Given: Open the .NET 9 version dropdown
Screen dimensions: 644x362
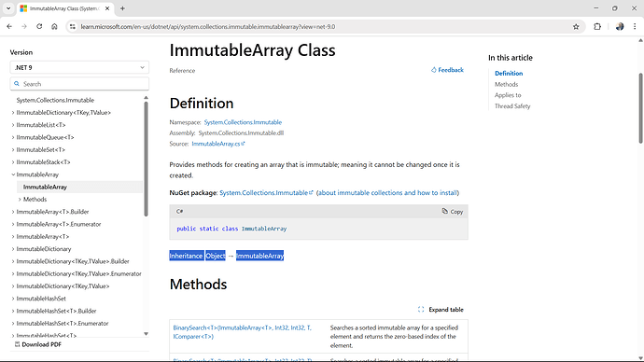Looking at the screenshot, I should pos(79,68).
